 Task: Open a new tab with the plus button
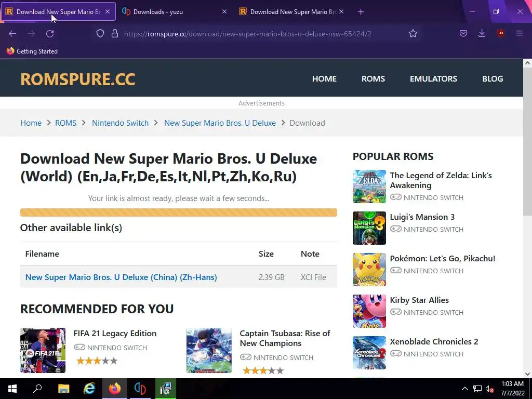point(361,12)
